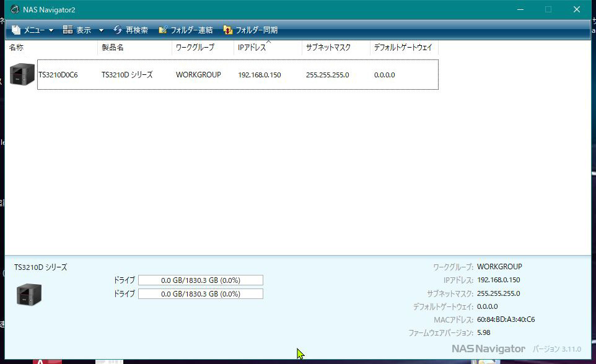Select the TS3210D0C6 device name
Viewport: 596px width, 364px height.
tap(58, 75)
